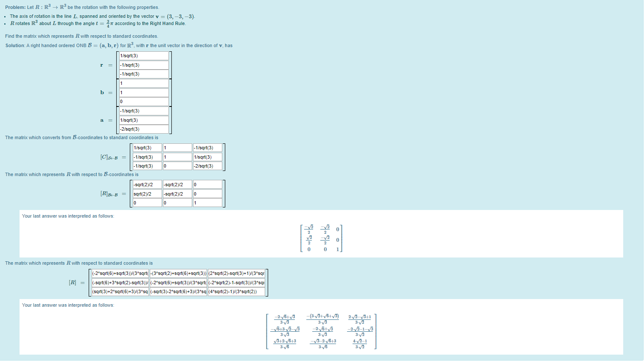Click the bold 'Problem:' label

(x=15, y=8)
